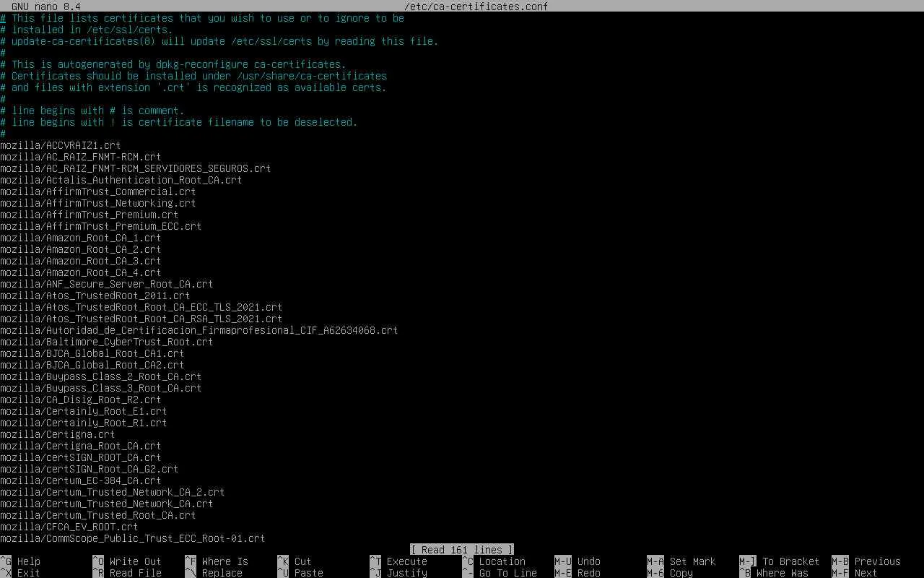Click the GNU nano 8.4 title text
Viewport: 924px width, 578px height.
(x=45, y=7)
